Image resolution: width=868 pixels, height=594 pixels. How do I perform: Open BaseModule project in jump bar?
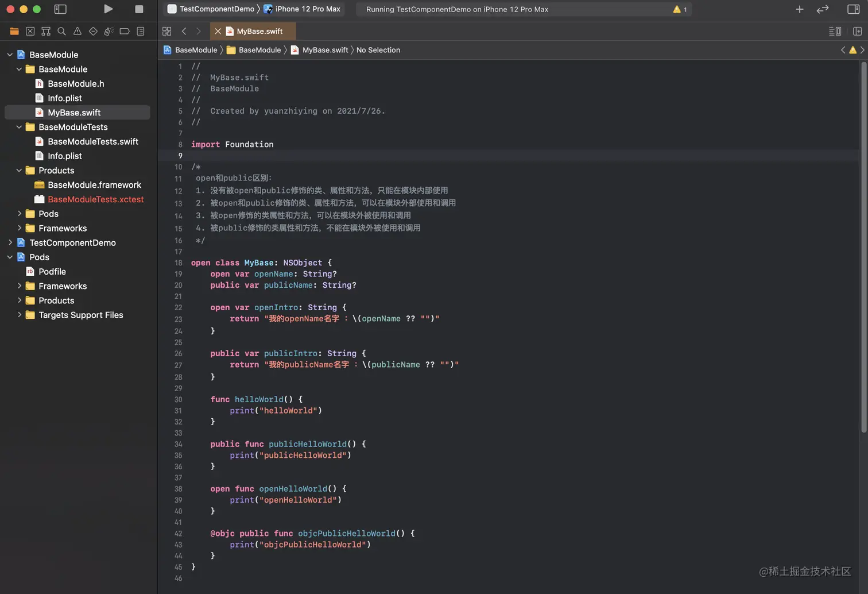pos(191,50)
